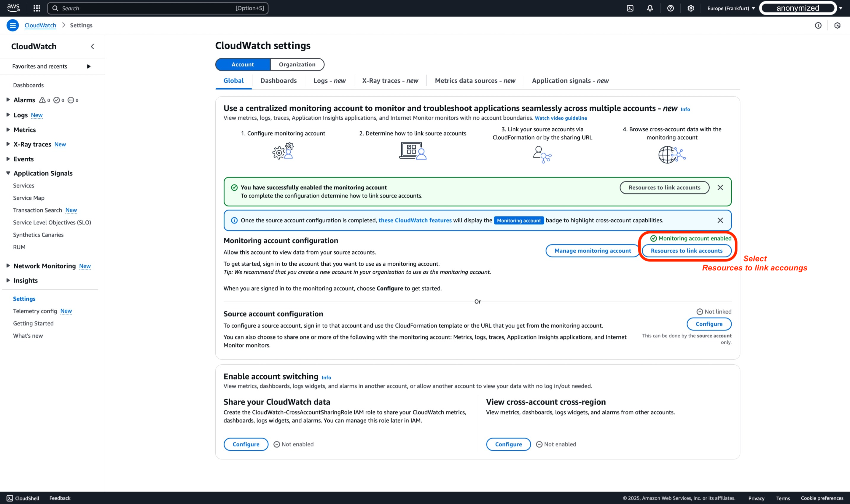Click the Not enabled icon next to Share CloudWatch data

pyautogui.click(x=277, y=444)
